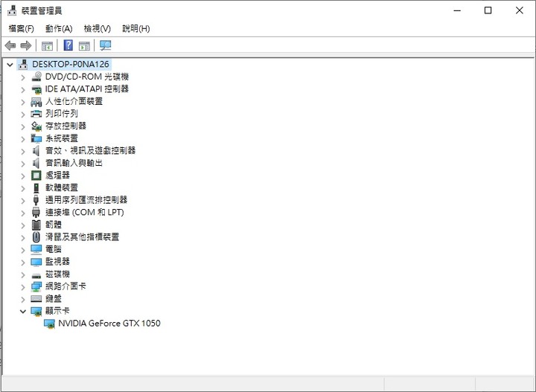Expand the 處理器 category
The image size is (536, 392).
click(23, 176)
